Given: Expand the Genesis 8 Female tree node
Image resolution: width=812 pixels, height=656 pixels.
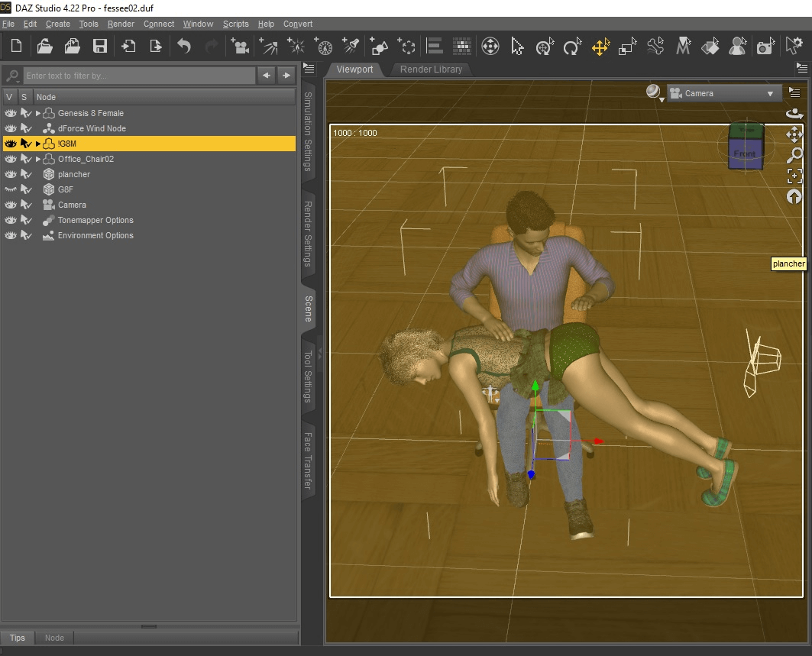Looking at the screenshot, I should pyautogui.click(x=38, y=113).
